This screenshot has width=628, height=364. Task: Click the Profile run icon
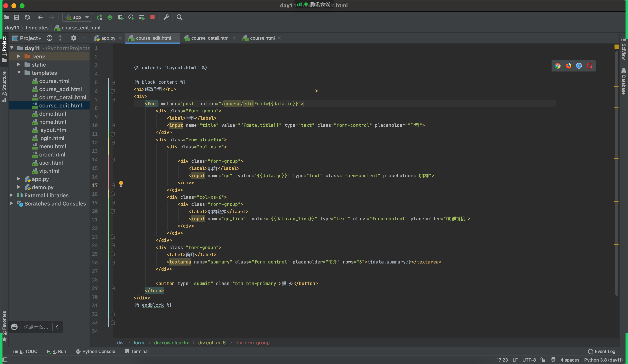click(x=131, y=17)
